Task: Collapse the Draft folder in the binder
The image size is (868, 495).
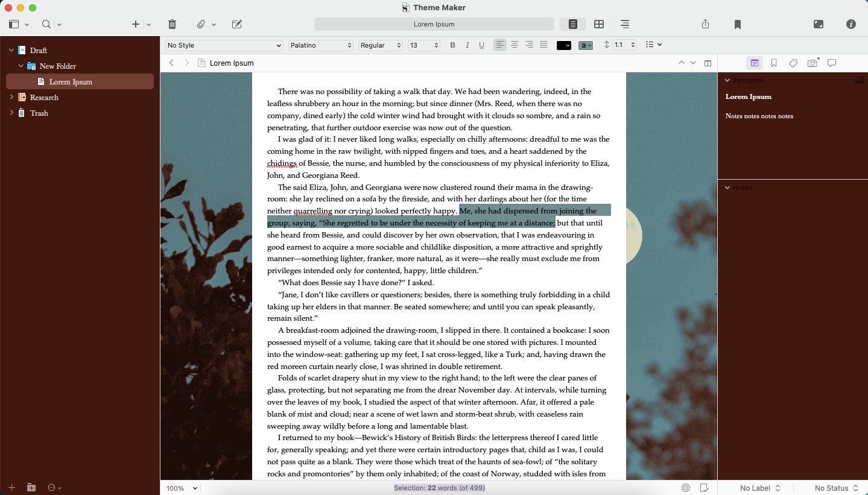Action: [10, 50]
